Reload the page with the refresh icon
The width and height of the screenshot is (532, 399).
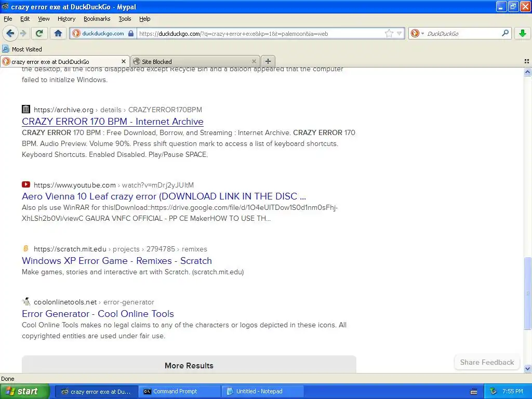pos(39,33)
